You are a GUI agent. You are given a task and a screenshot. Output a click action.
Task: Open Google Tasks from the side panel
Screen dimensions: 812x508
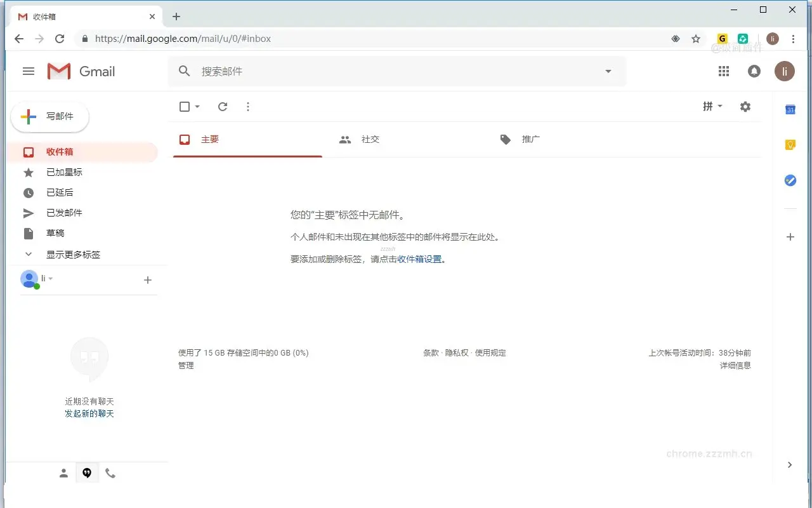point(790,180)
